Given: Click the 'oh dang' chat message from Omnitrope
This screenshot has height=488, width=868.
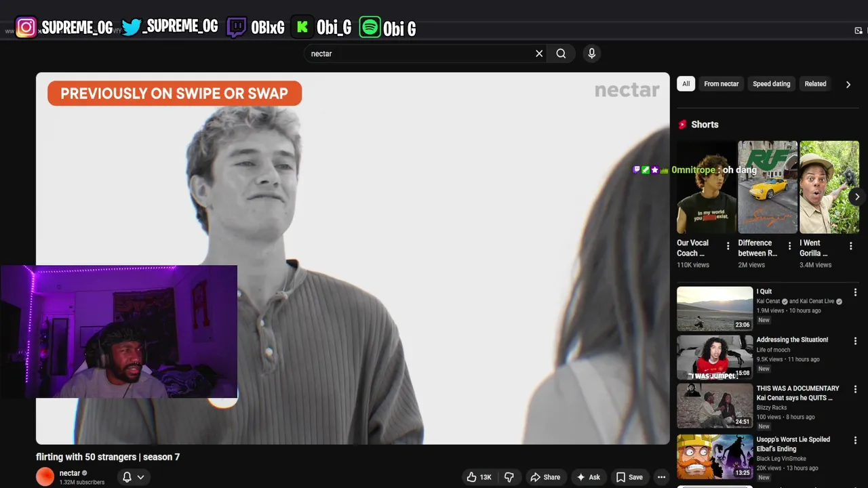Looking at the screenshot, I should 739,169.
